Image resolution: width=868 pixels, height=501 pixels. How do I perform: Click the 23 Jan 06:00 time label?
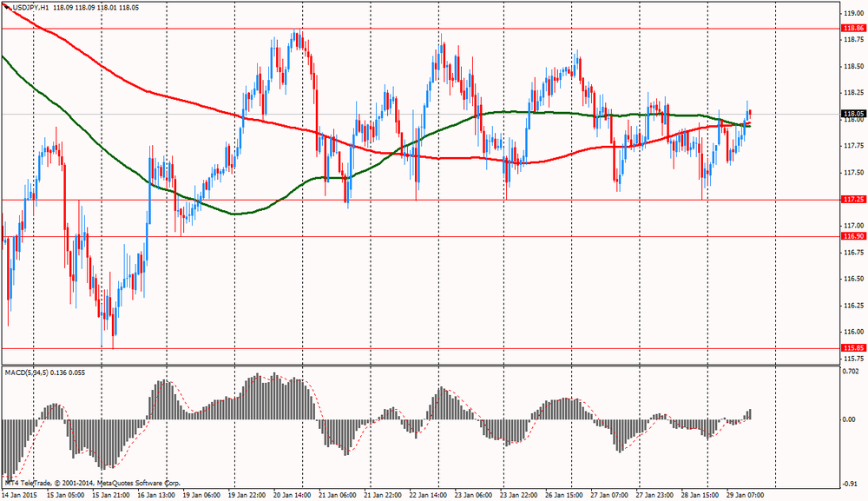click(473, 495)
